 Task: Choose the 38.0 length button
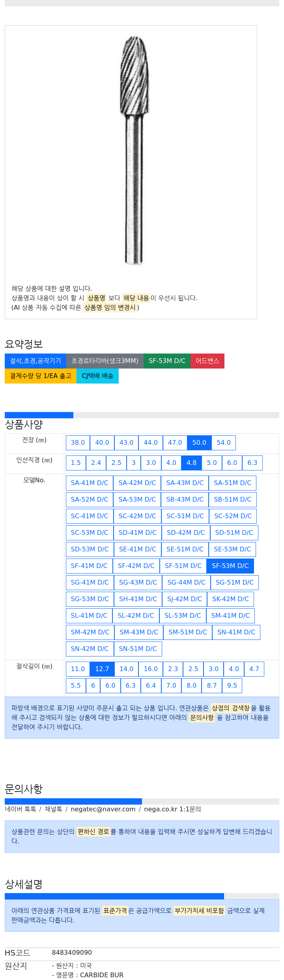click(78, 443)
